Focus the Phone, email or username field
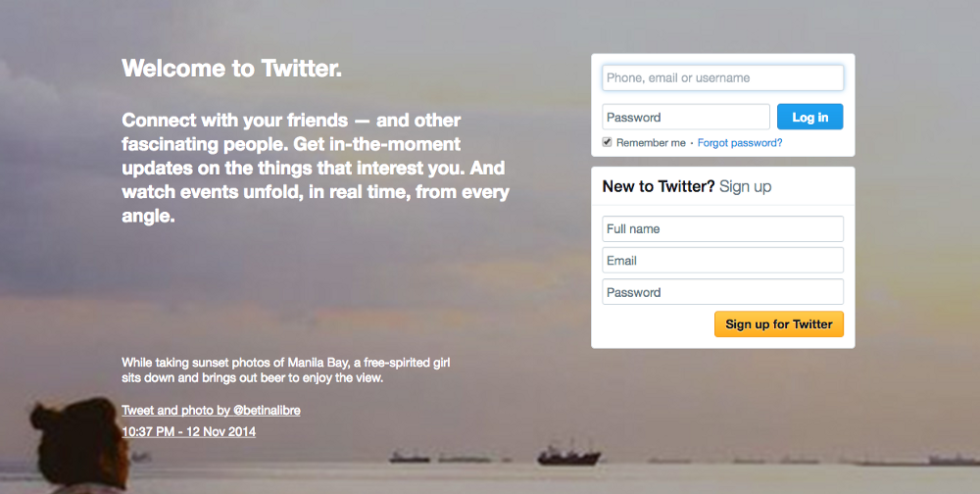Image resolution: width=980 pixels, height=494 pixels. point(722,78)
